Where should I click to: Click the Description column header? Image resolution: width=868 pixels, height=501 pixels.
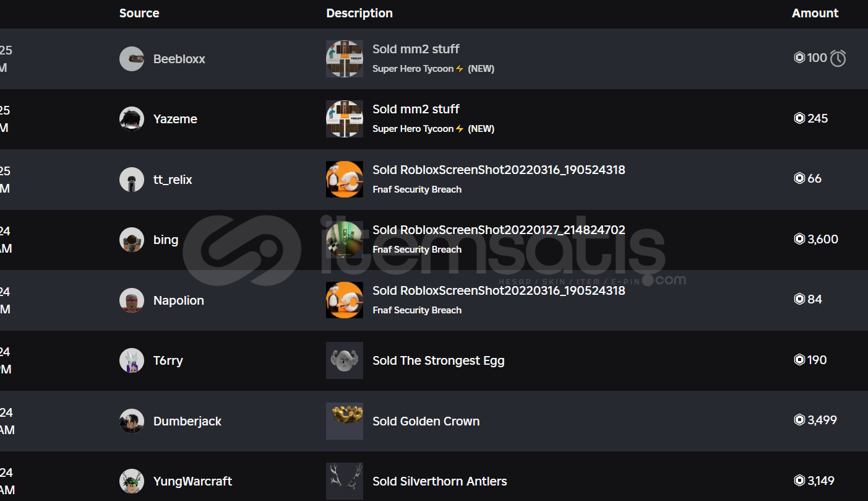359,13
